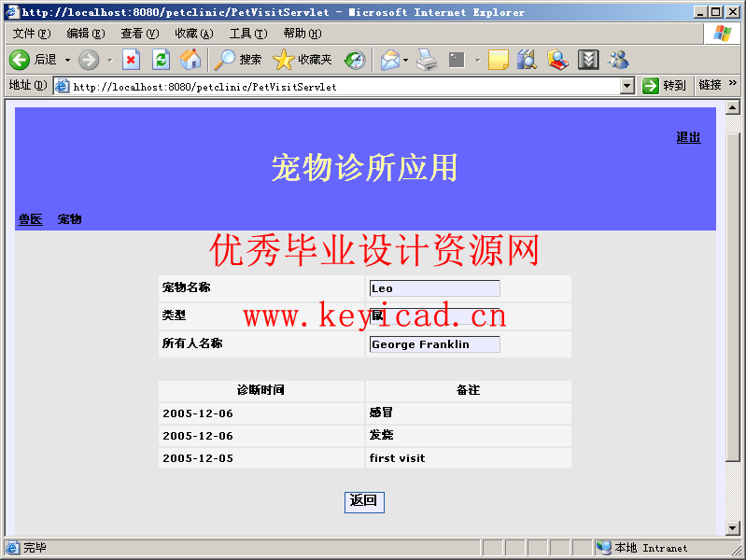
Task: Click the 返回 (Return) button
Action: coord(364,501)
